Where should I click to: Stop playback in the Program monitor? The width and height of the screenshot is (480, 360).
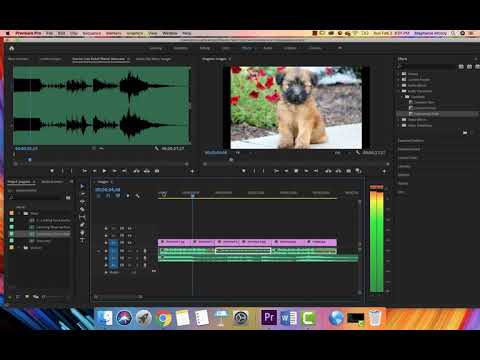tap(296, 171)
